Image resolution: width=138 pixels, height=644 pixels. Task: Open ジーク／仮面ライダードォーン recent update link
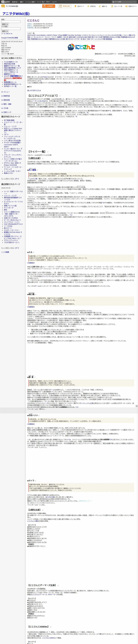pyautogui.click(x=13, y=192)
